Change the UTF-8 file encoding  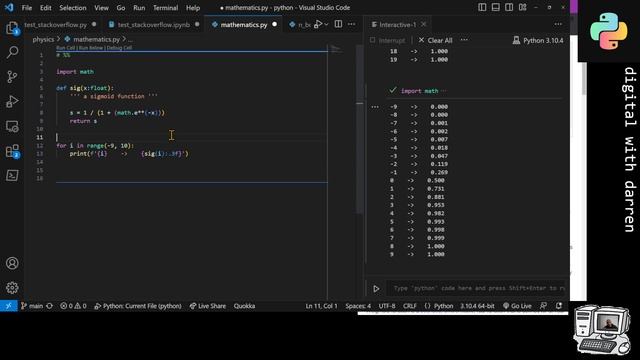coord(387,306)
